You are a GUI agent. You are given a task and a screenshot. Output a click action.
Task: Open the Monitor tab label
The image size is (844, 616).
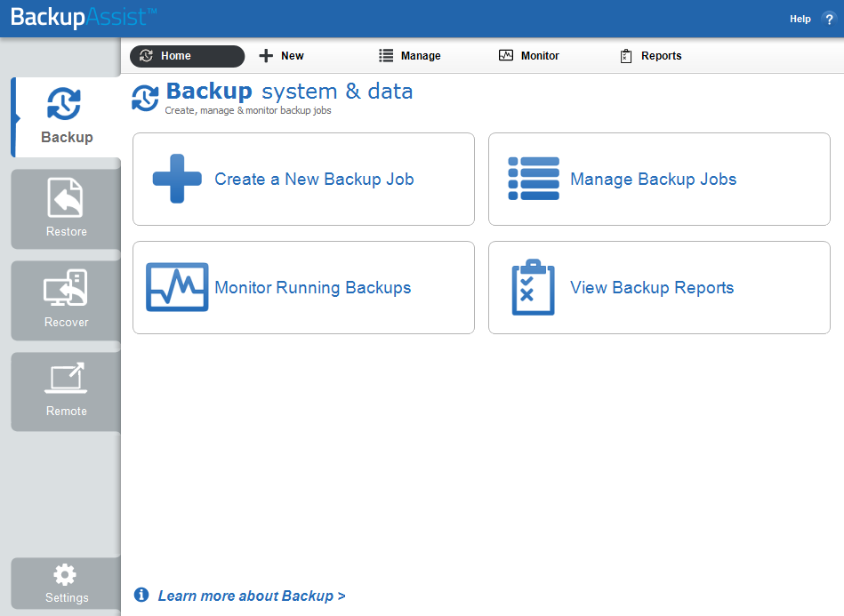[540, 56]
